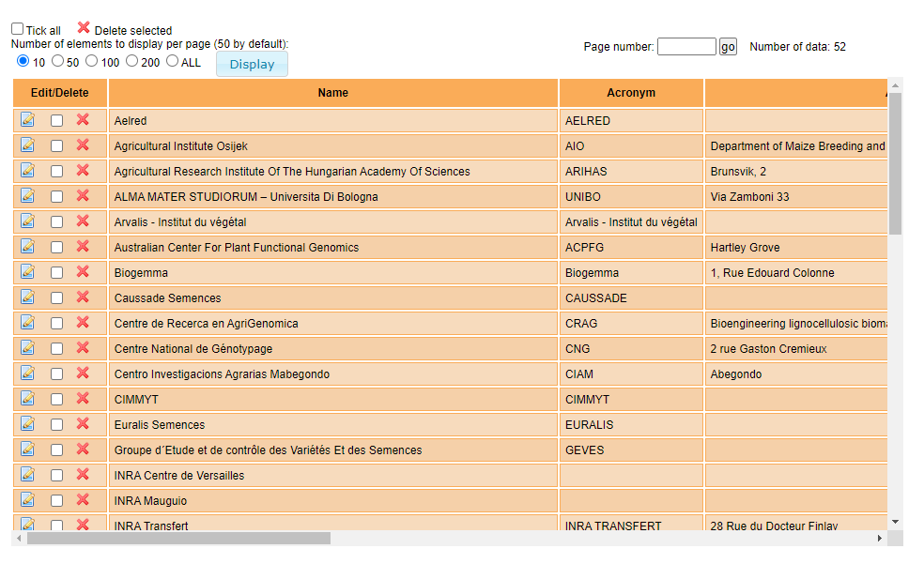The width and height of the screenshot is (924, 564).
Task: Click the Display button
Action: [252, 64]
